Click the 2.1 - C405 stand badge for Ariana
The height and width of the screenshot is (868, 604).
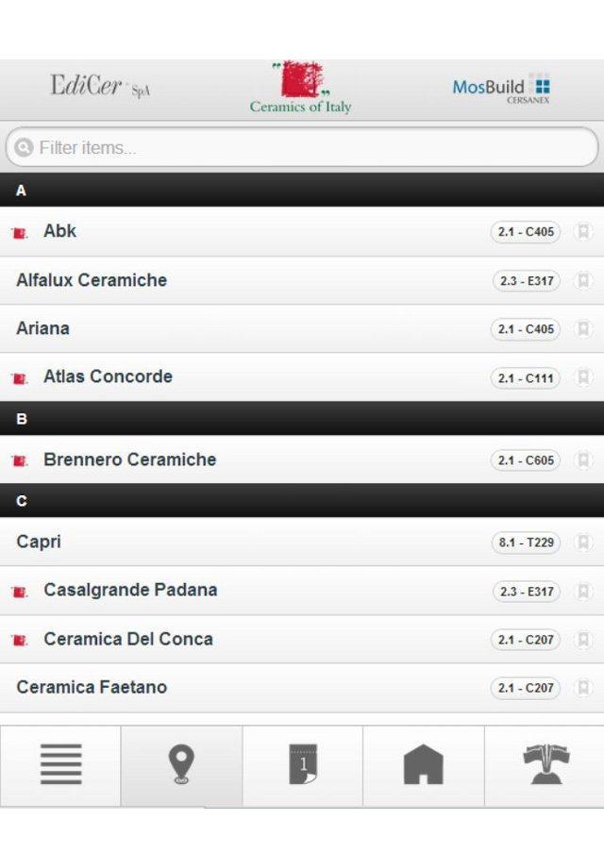pyautogui.click(x=526, y=329)
